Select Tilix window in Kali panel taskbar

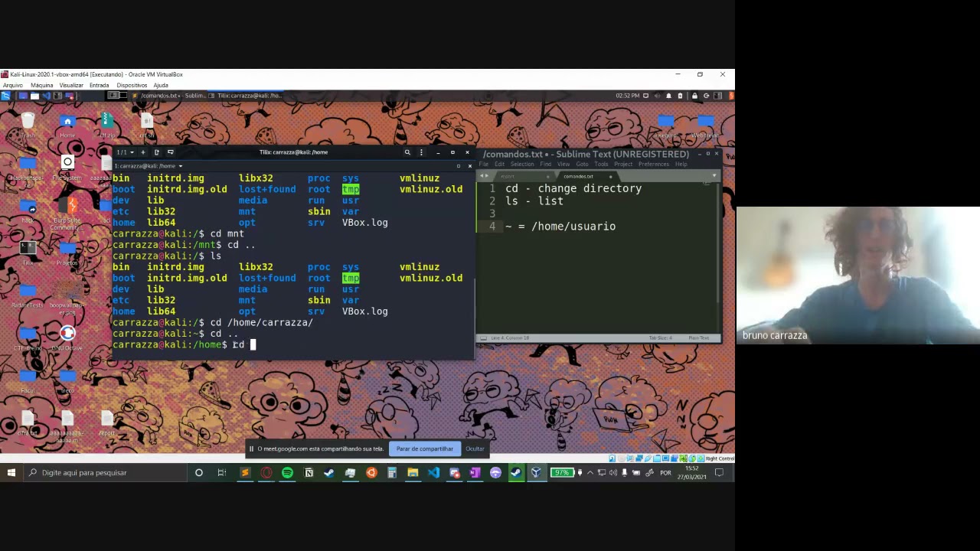[245, 96]
